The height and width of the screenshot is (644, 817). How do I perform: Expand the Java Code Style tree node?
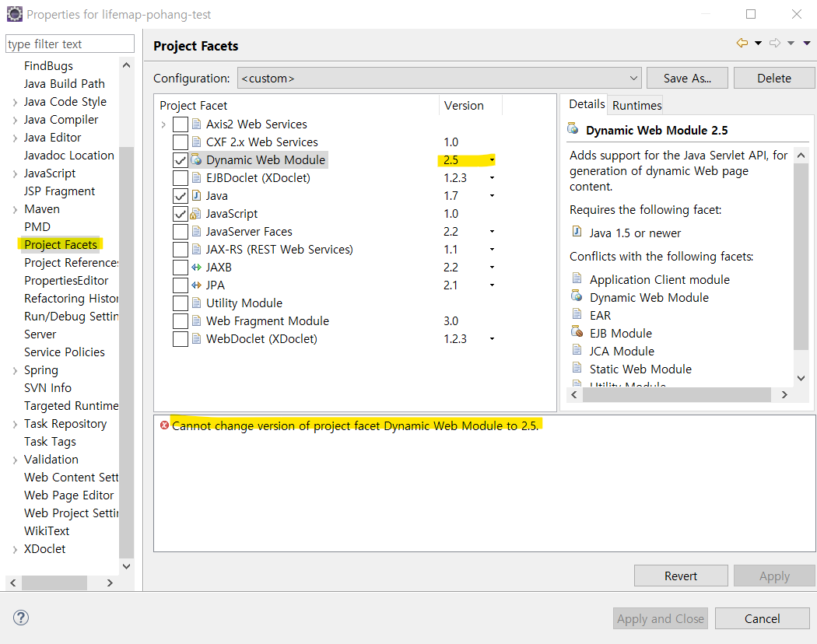pos(15,102)
